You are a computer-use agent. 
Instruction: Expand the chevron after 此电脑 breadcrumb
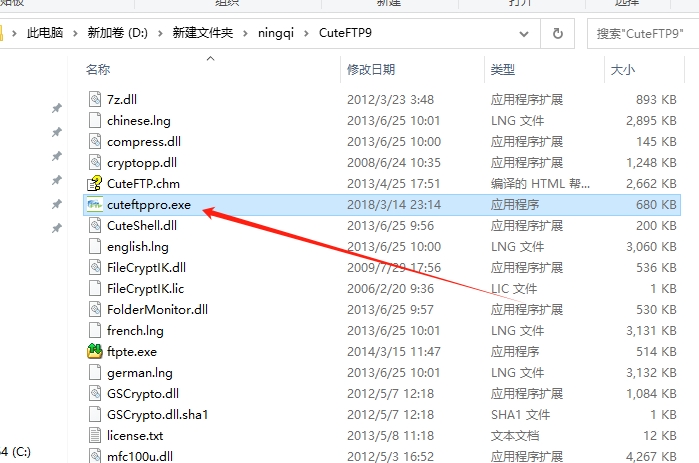coord(75,33)
